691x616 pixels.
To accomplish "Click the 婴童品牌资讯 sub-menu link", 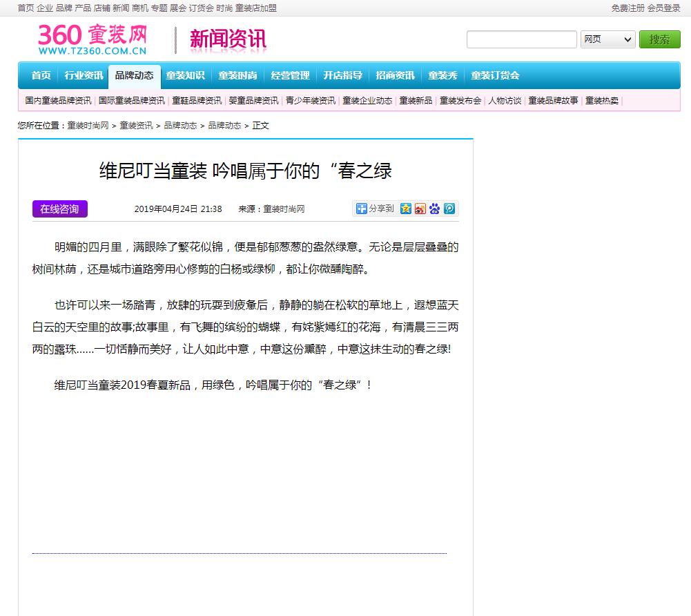I will point(254,101).
